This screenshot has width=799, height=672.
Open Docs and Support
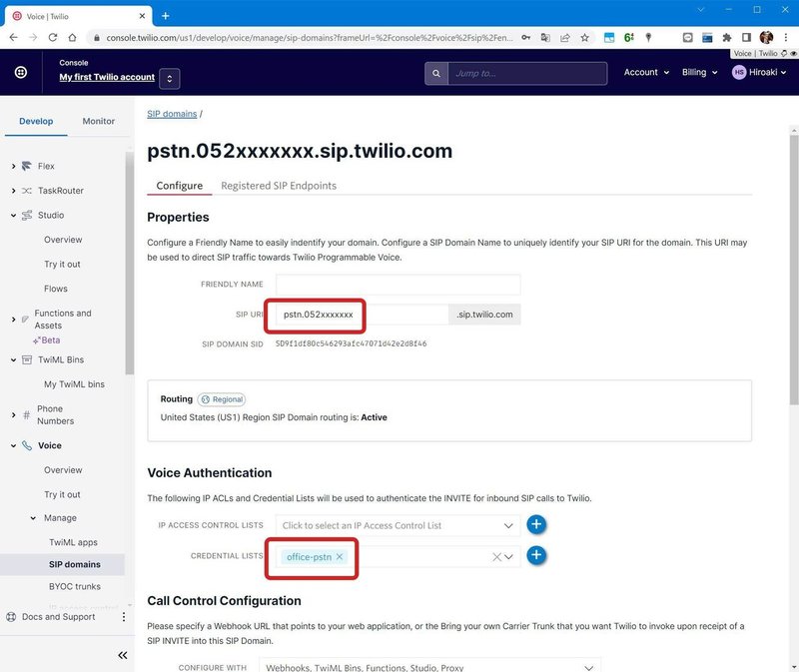click(x=59, y=616)
